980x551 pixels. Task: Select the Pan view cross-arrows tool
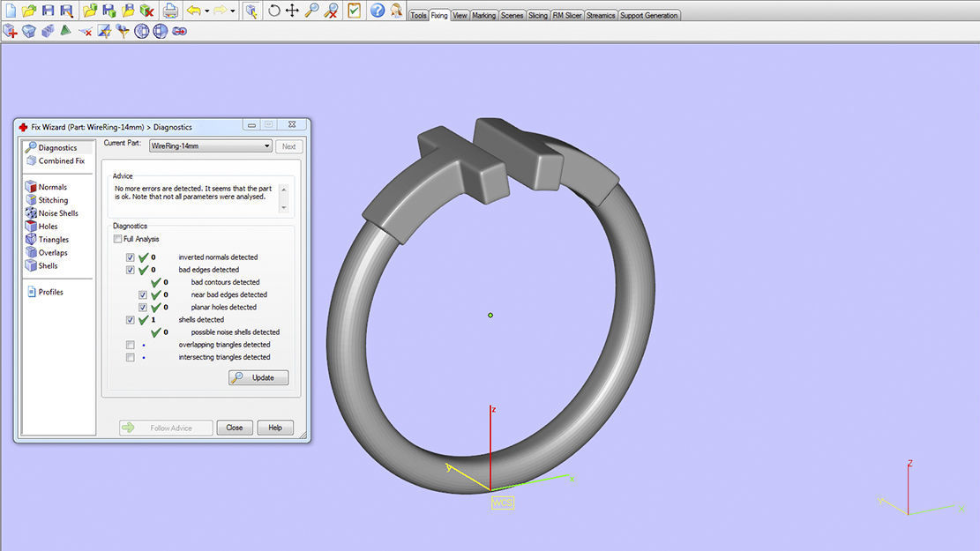292,11
